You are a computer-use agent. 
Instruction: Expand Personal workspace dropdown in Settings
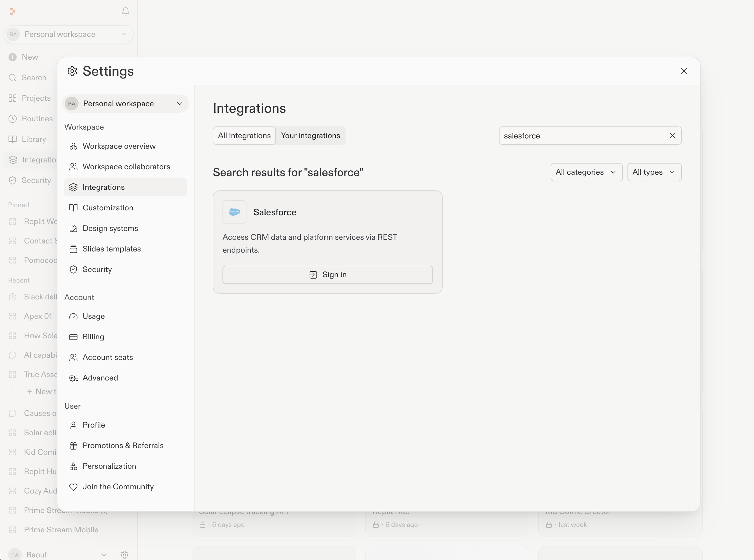tap(125, 104)
